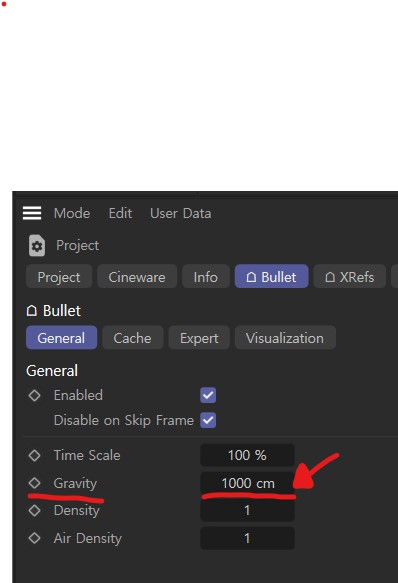Screen dimensions: 398x583
Task: Toggle Disable on Skip Frame checkbox
Action: [208, 421]
